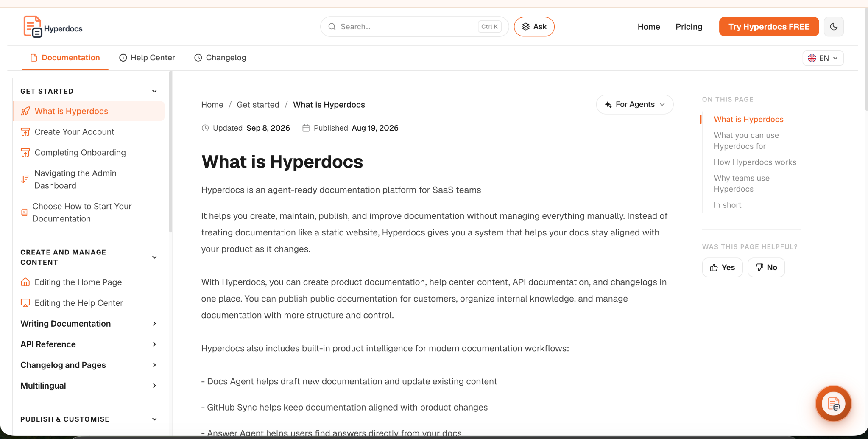This screenshot has width=868, height=439.
Task: Click icon beside Choose How to Start
Action: pos(24,213)
